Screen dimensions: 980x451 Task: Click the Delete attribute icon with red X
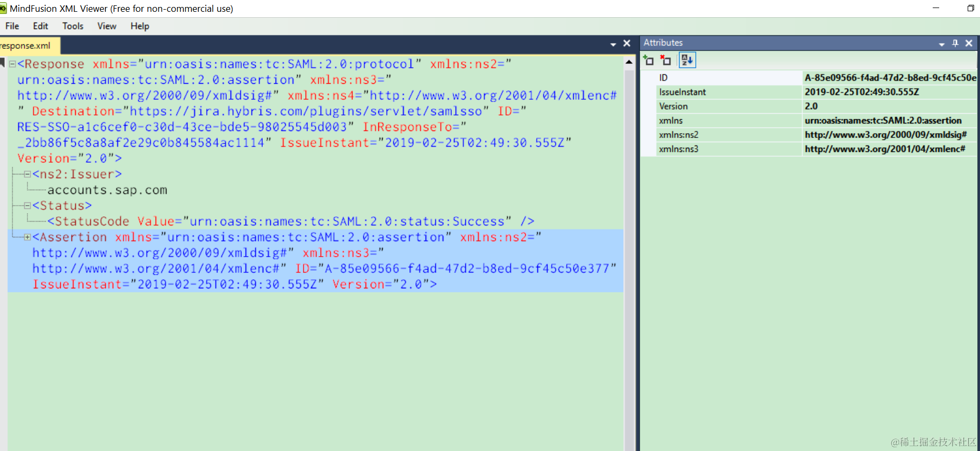pos(666,60)
